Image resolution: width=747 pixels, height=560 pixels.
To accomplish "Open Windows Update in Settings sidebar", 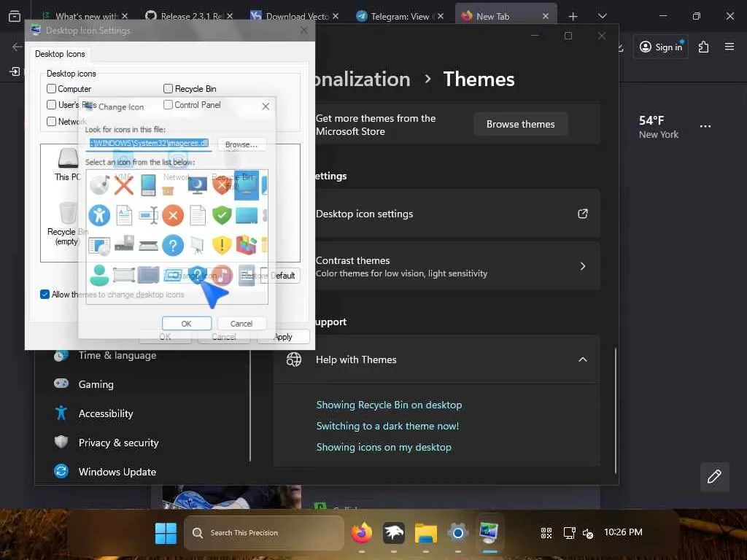I will 117,472.
